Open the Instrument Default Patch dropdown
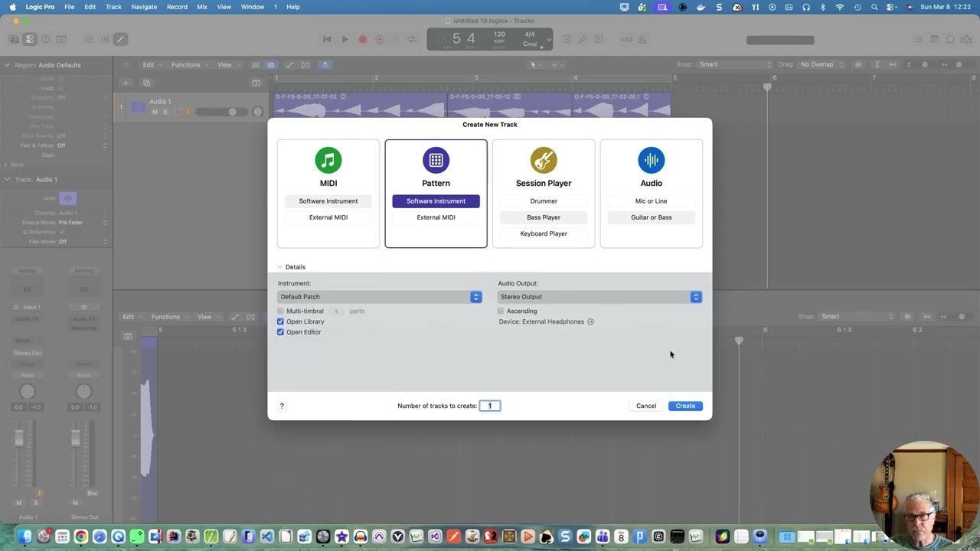 point(380,297)
